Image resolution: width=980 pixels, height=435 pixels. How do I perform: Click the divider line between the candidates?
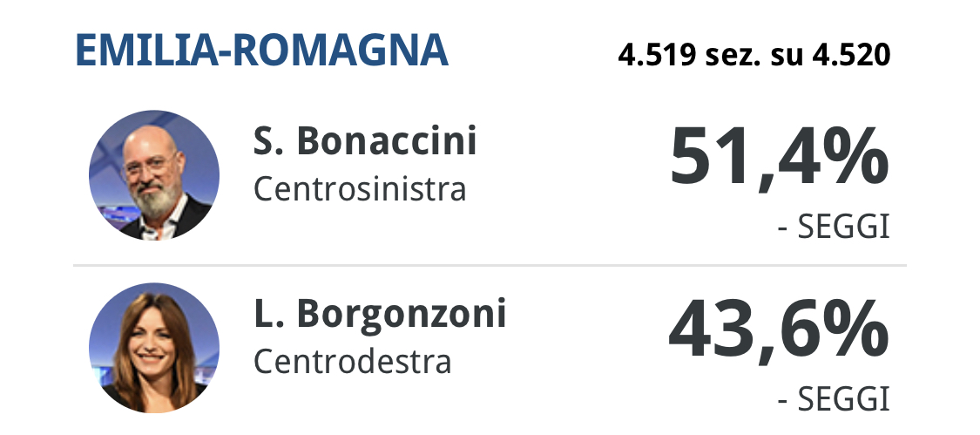click(x=490, y=264)
